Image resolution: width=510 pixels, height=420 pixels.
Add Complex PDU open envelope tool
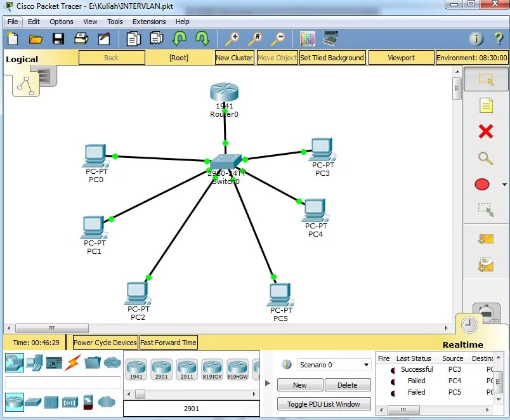486,265
